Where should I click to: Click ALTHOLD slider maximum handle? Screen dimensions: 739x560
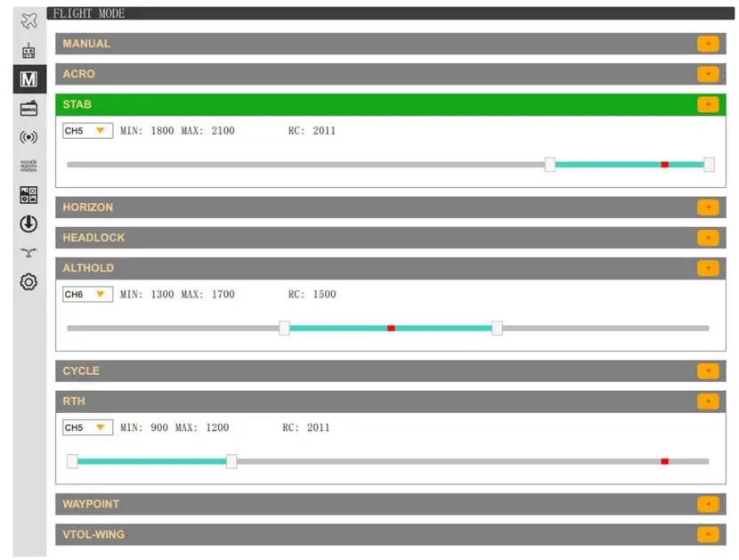point(497,329)
